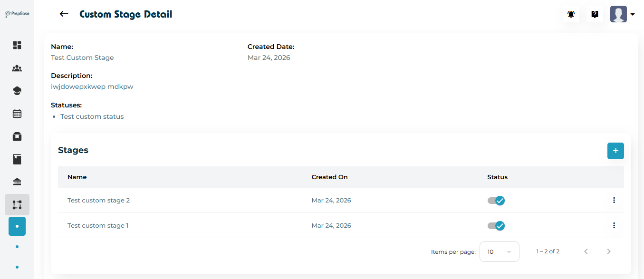Click the Test custom stage 2 name
Screen dimensions: 644x279
[98, 201]
